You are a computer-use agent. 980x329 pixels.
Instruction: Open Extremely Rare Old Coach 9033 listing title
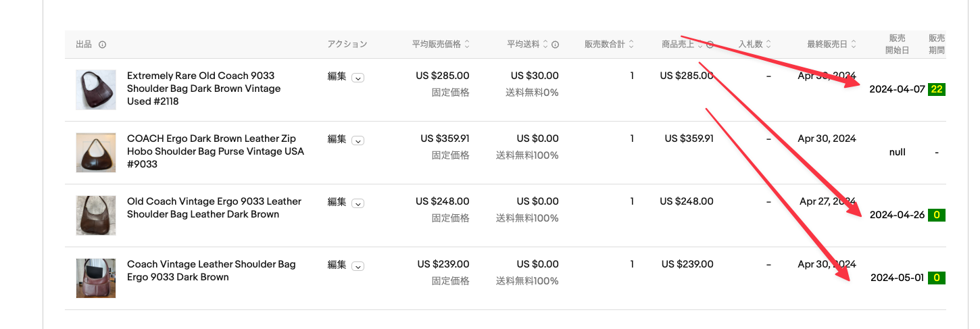203,88
